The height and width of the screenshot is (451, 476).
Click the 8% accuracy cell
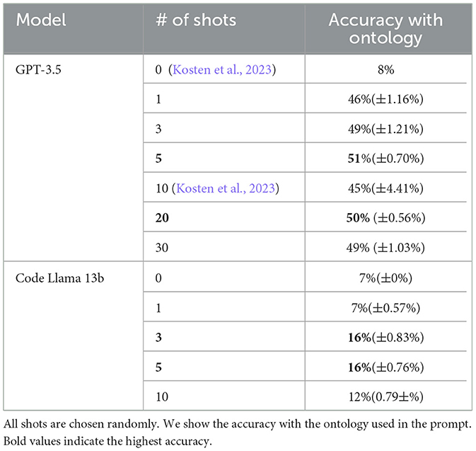point(385,72)
